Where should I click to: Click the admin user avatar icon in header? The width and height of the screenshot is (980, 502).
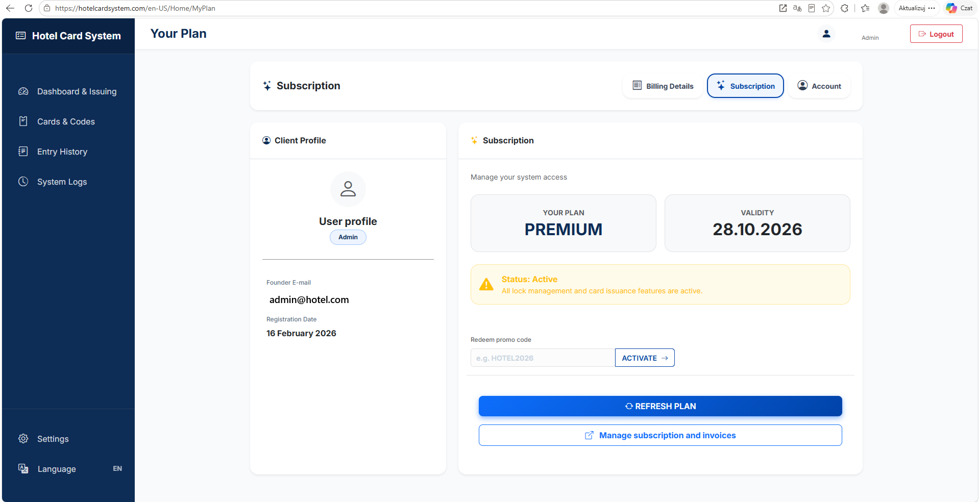(826, 34)
